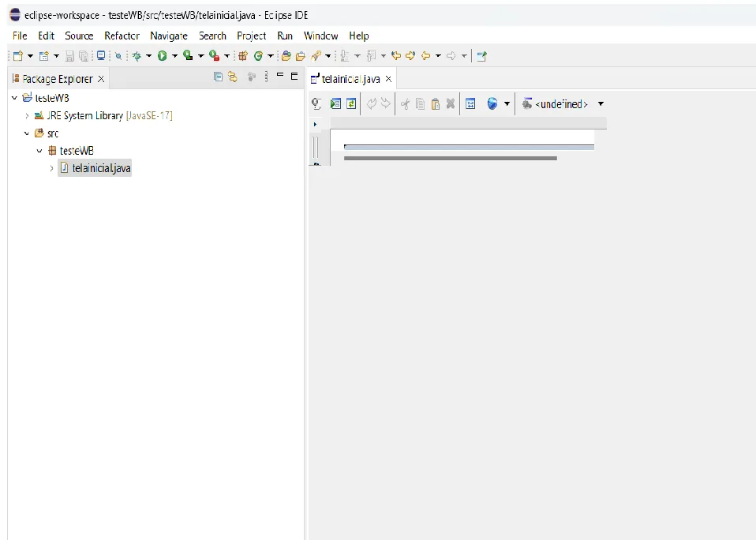Expand the designer palette arrow
756x540 pixels.
[316, 125]
